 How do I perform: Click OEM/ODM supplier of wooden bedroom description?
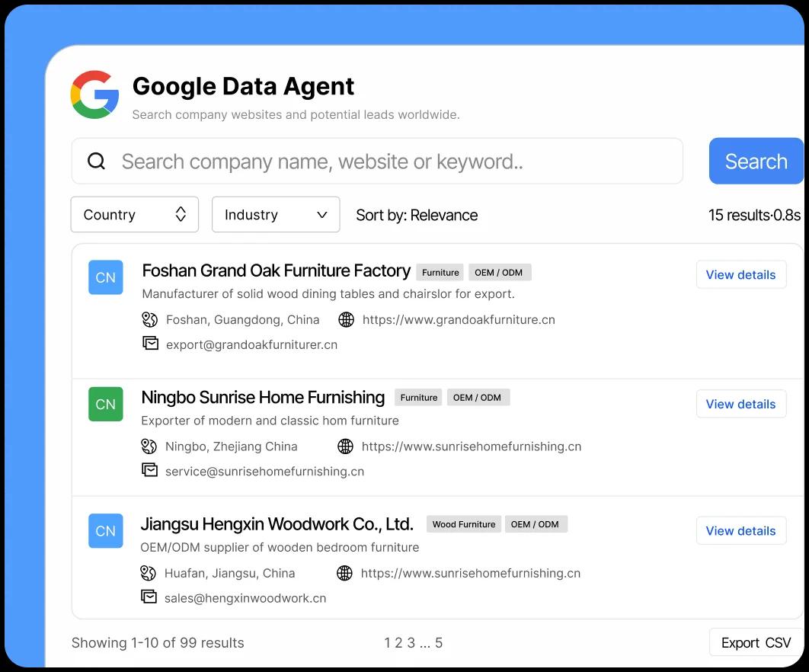[280, 547]
